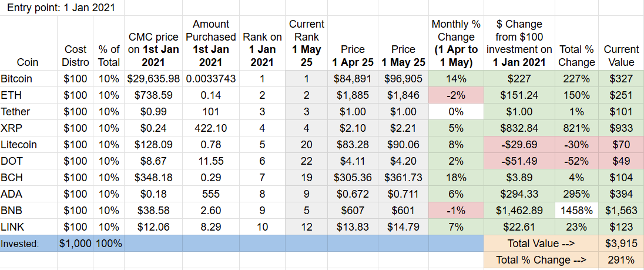
Task: Select Litecoin's 1 May price $90.06
Action: point(403,144)
